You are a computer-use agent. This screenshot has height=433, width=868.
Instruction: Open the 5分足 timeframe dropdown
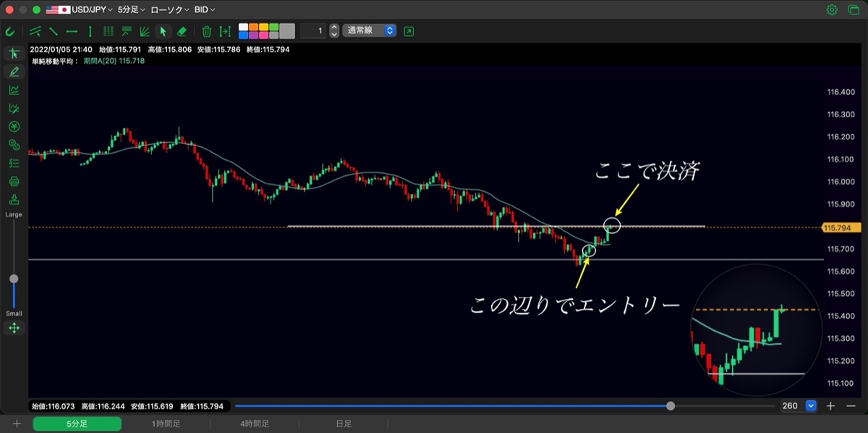pos(132,10)
